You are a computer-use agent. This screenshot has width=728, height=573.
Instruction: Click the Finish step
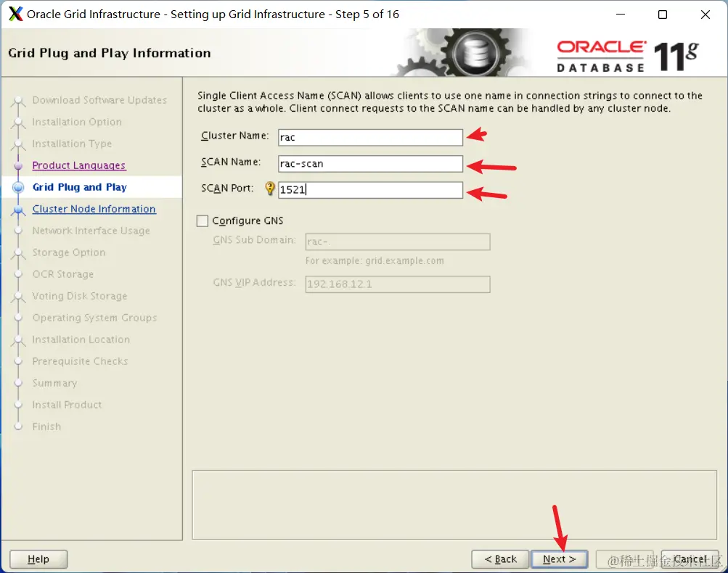point(46,427)
